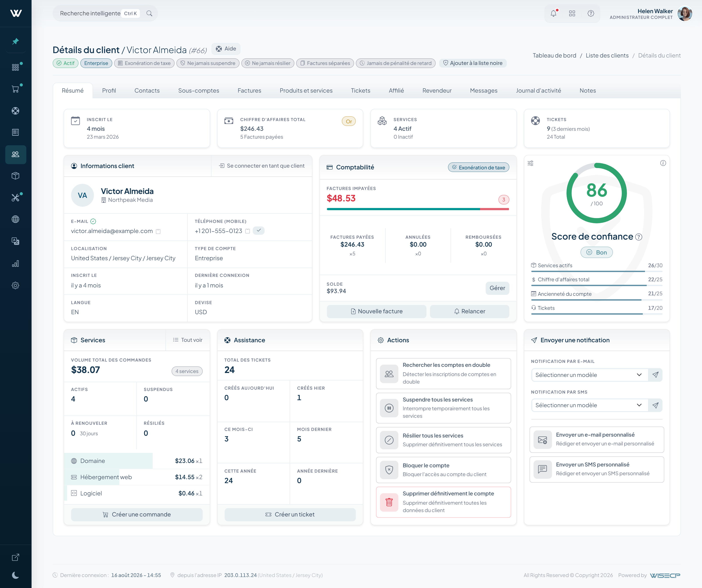Open trust score settings sliders icon
This screenshot has width=702, height=588.
pos(530,163)
